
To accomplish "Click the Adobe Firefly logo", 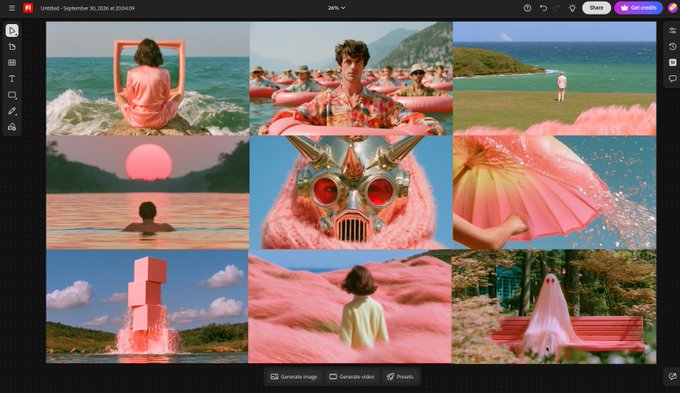I will click(28, 8).
